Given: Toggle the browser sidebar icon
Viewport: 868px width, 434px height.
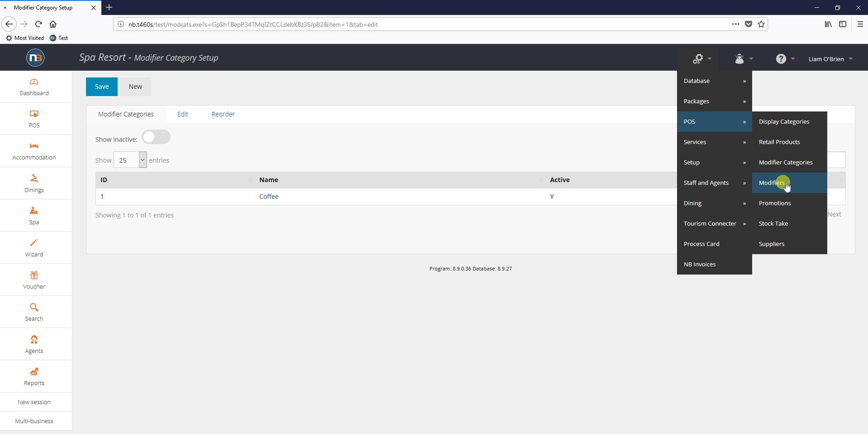Looking at the screenshot, I should pyautogui.click(x=843, y=24).
